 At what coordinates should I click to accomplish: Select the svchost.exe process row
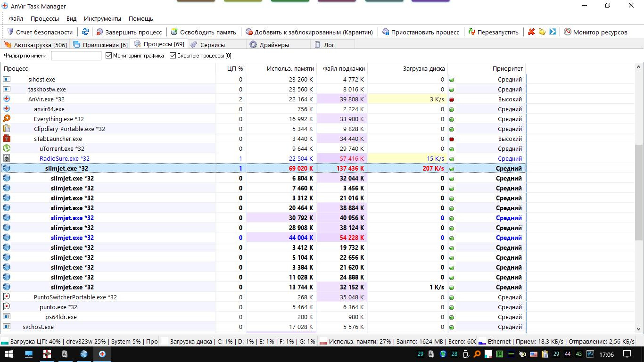click(263, 327)
